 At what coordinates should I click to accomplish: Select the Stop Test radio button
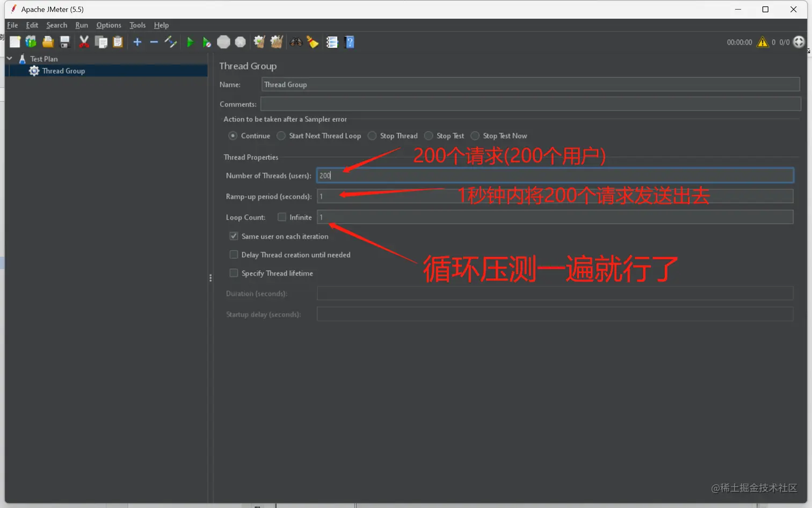coord(429,136)
